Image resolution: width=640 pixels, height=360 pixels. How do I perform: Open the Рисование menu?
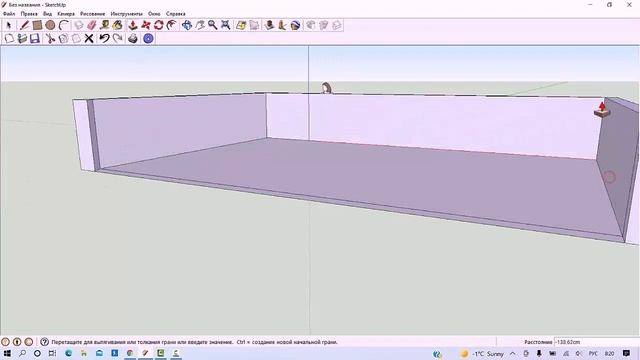point(92,13)
